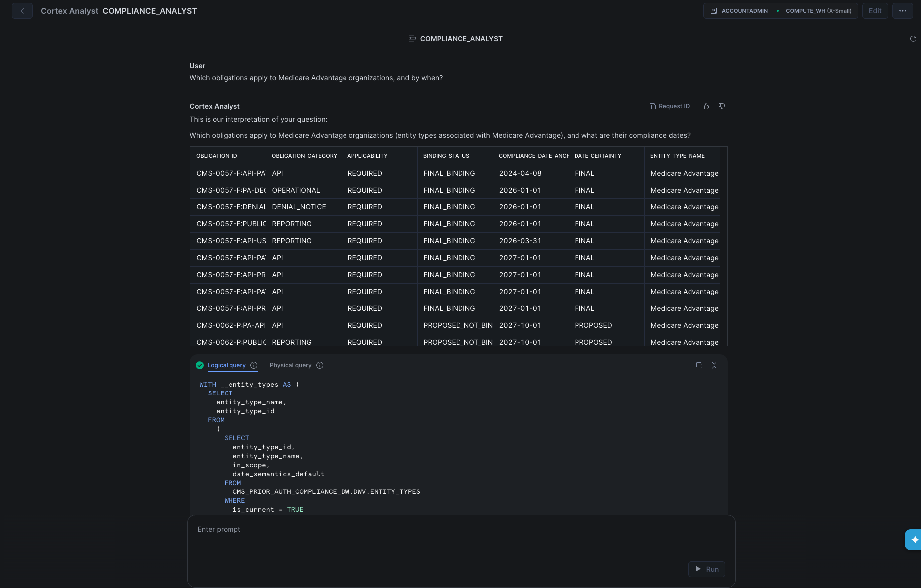This screenshot has width=921, height=588.
Task: Open the blue sparkle assistant button
Action: point(913,540)
